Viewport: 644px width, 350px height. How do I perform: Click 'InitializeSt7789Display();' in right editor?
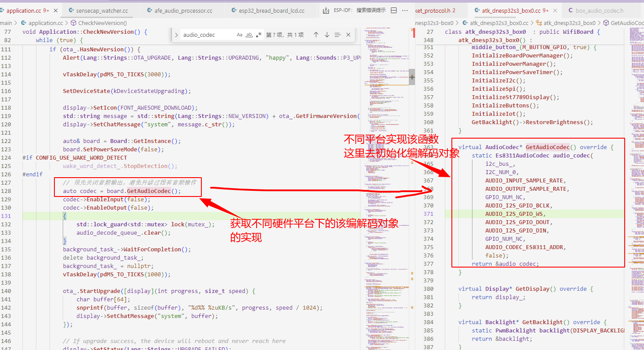[515, 97]
